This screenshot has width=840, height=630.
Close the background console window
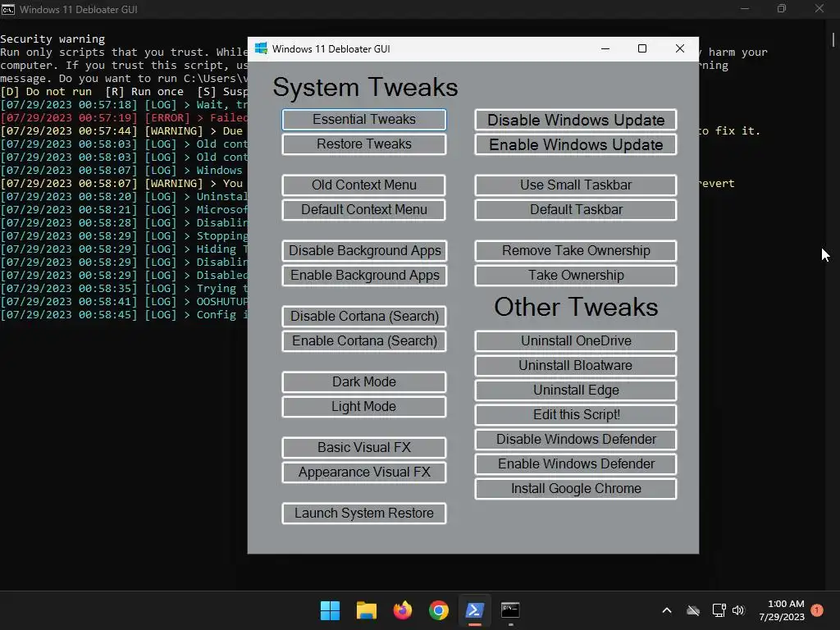pyautogui.click(x=819, y=8)
